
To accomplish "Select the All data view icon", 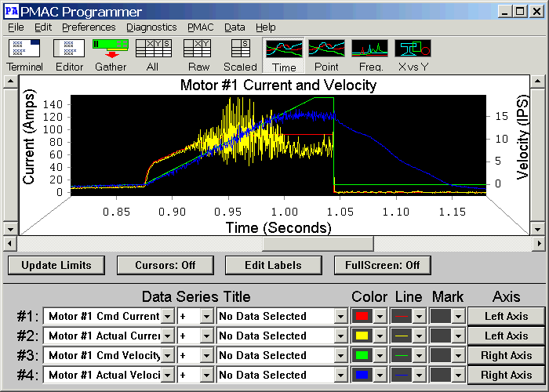I will pos(153,49).
